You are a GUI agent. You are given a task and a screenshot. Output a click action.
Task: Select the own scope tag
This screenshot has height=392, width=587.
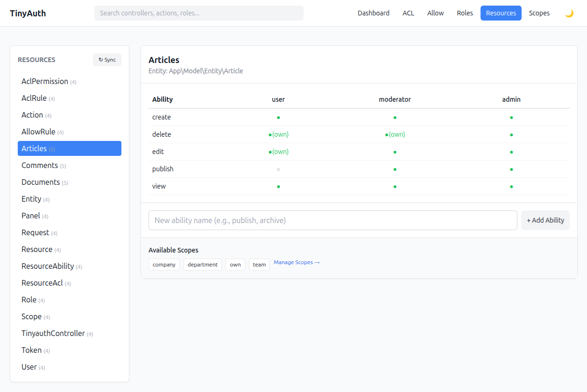[x=235, y=265]
